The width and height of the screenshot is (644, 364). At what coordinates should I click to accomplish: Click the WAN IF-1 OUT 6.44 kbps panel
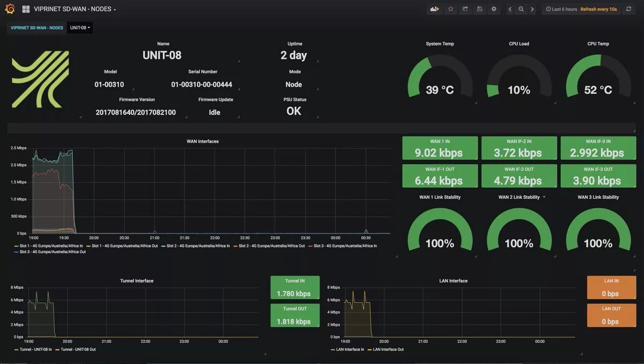point(440,176)
